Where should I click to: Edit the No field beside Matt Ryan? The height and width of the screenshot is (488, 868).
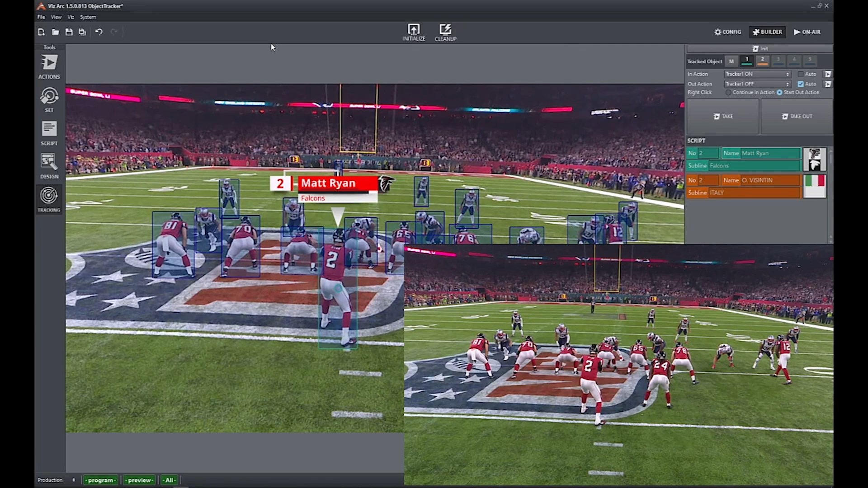(x=708, y=153)
